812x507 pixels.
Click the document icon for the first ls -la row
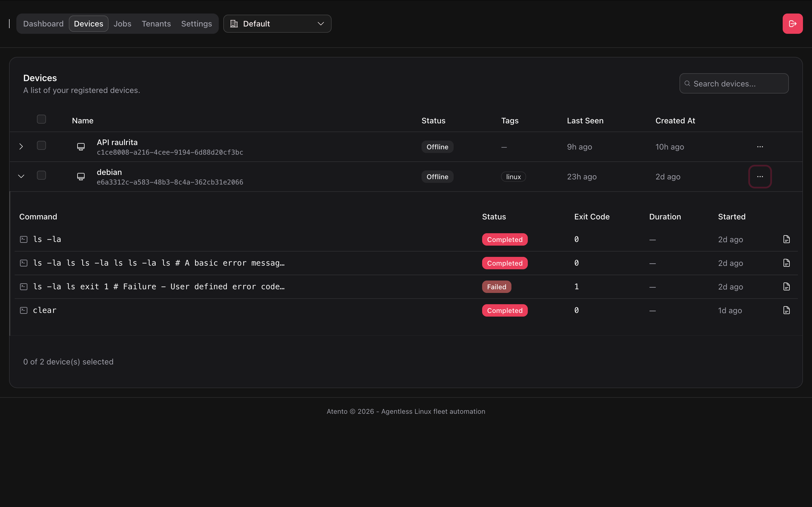point(787,239)
